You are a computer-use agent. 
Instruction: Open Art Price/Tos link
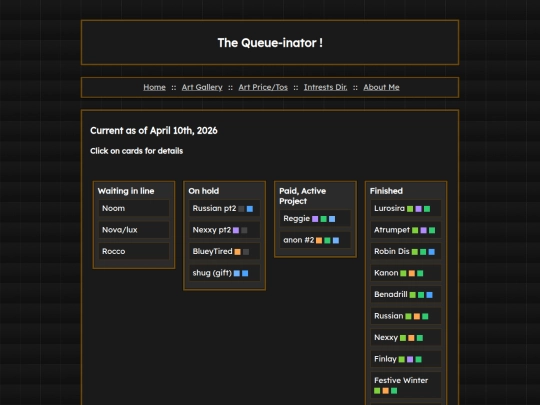(x=263, y=87)
